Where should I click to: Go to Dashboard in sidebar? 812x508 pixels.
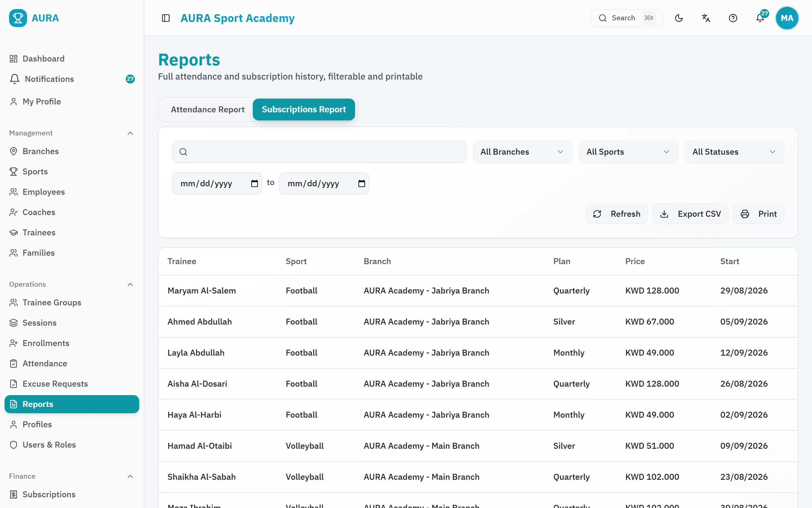click(x=72, y=58)
